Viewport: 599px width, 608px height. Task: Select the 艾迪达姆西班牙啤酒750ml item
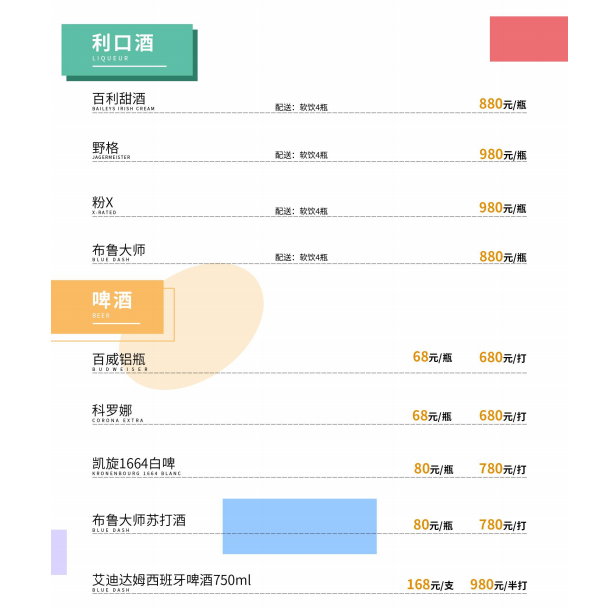[171, 582]
